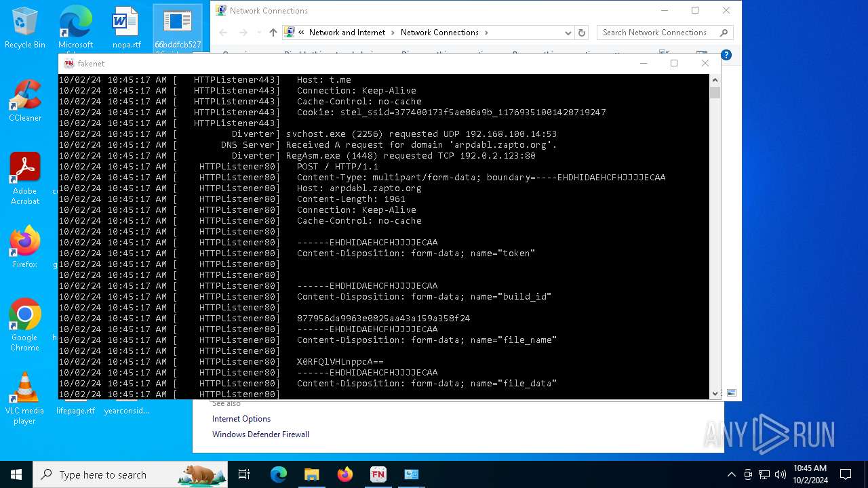
Task: Select the lifepage.rtf desktop file
Action: [x=75, y=411]
